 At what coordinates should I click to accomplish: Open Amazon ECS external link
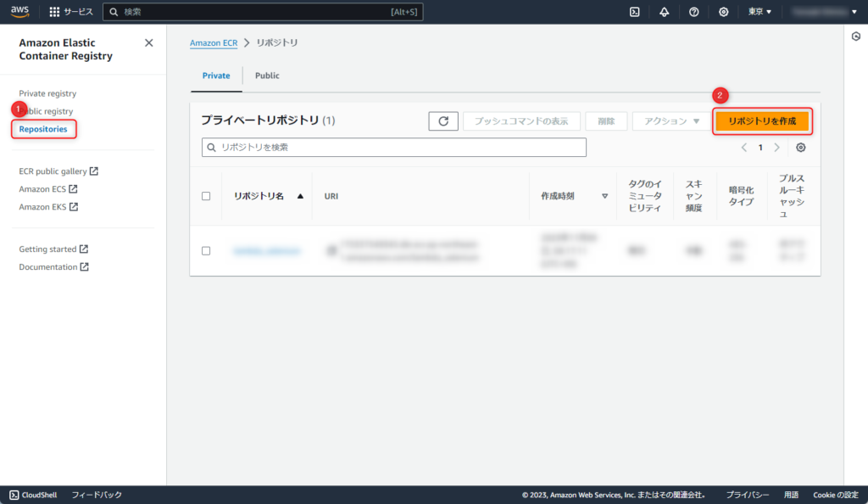coord(48,189)
